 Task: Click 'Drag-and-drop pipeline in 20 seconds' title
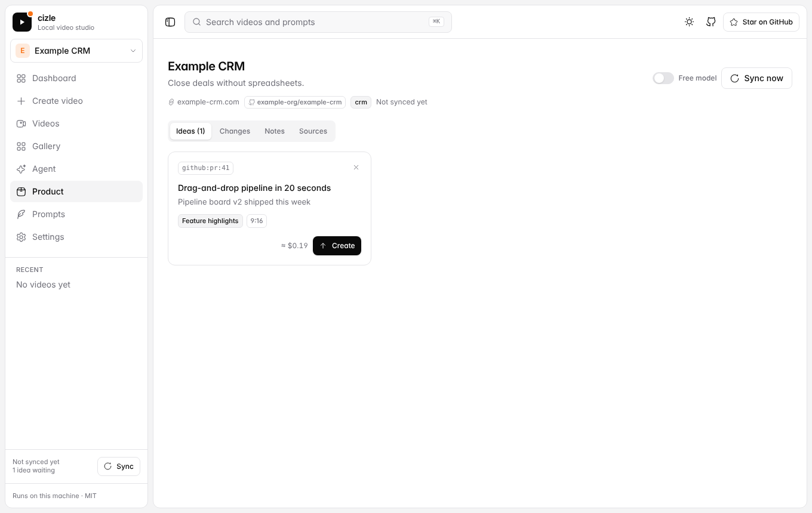tap(254, 188)
